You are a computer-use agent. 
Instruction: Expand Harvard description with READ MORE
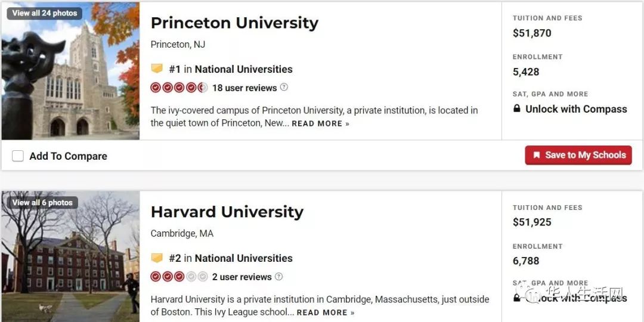click(326, 312)
